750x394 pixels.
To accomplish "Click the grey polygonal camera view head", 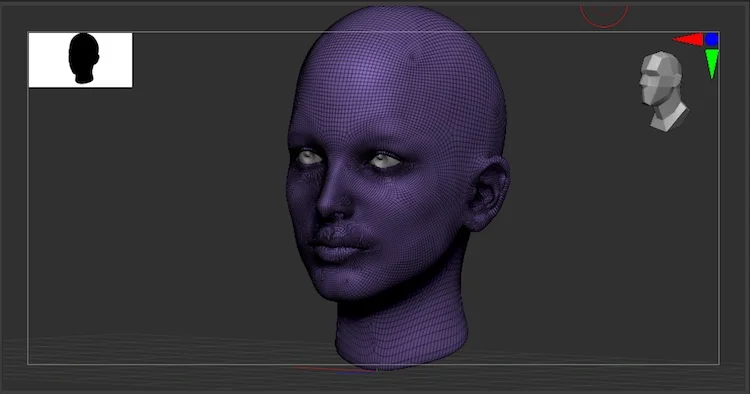I will (664, 91).
